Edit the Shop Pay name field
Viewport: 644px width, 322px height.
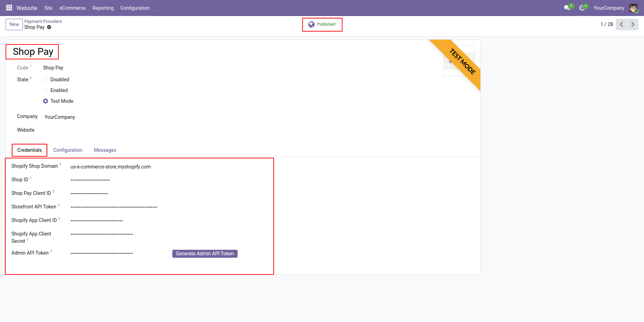[x=33, y=52]
